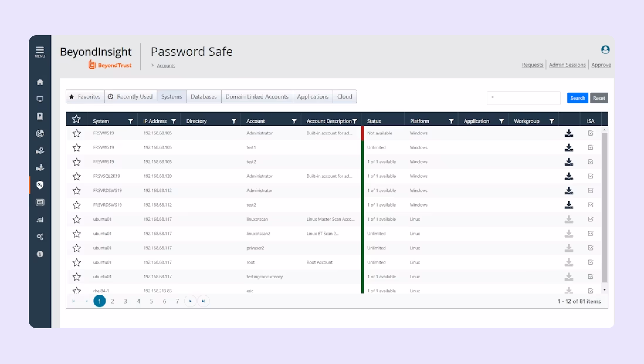The image size is (644, 364).
Task: Open the Admin Sessions link
Action: pyautogui.click(x=567, y=65)
